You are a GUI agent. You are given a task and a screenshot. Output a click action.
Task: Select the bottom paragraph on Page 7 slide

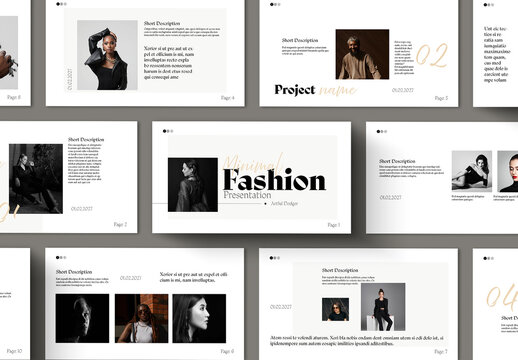357,340
